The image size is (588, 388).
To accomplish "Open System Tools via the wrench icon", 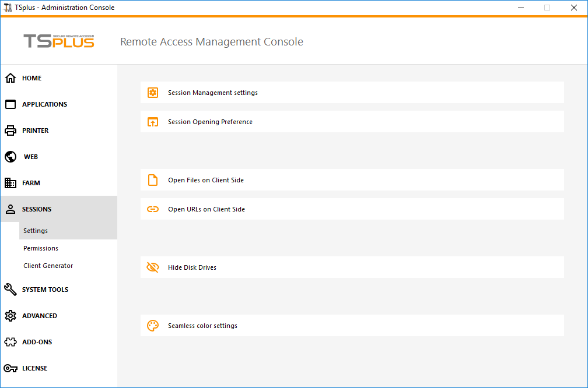I will pos(10,289).
